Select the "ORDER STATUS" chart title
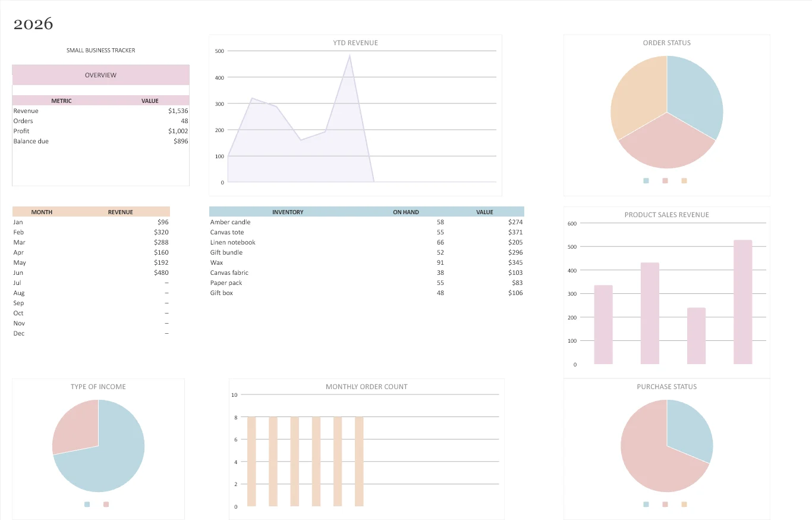This screenshot has width=812, height=520. point(667,43)
